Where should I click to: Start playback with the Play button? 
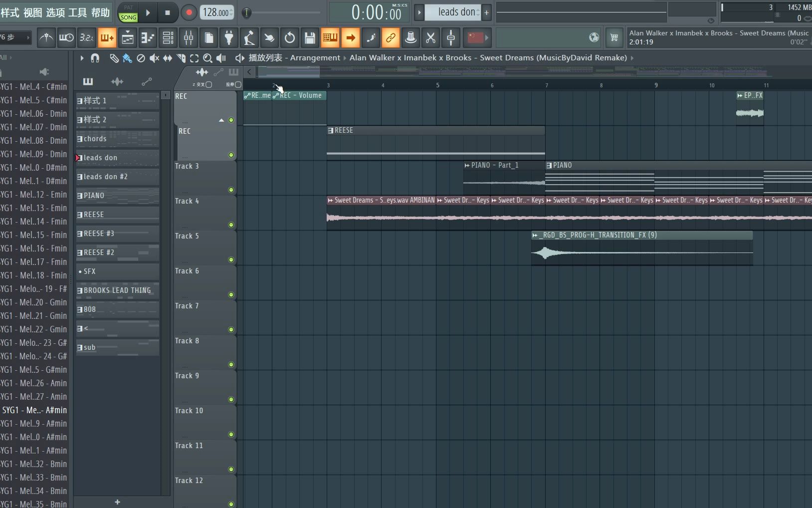tap(148, 12)
